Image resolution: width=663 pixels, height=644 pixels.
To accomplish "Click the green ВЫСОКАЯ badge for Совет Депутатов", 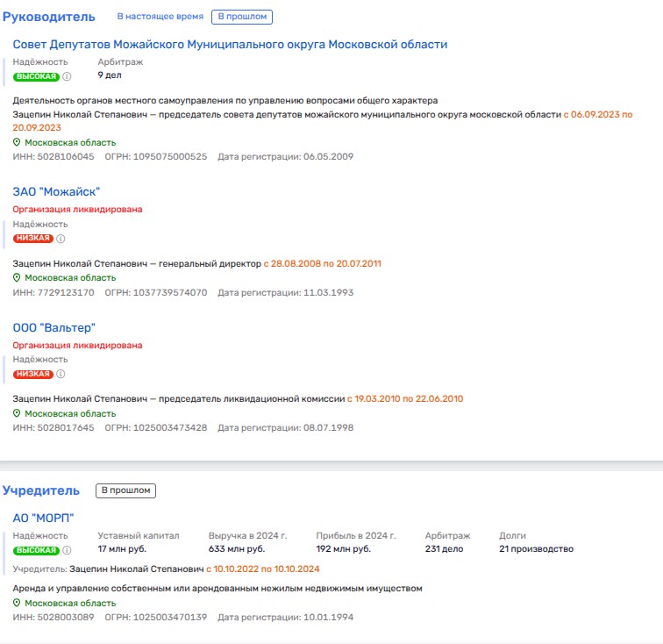I will [36, 76].
